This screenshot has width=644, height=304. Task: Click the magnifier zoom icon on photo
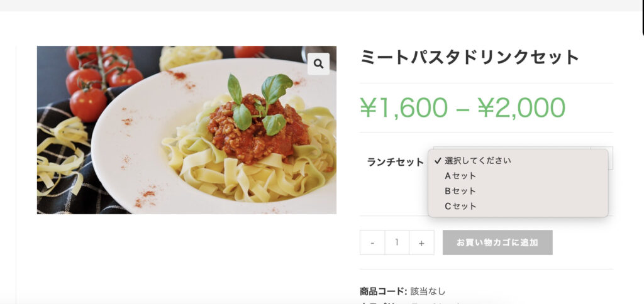pos(318,63)
